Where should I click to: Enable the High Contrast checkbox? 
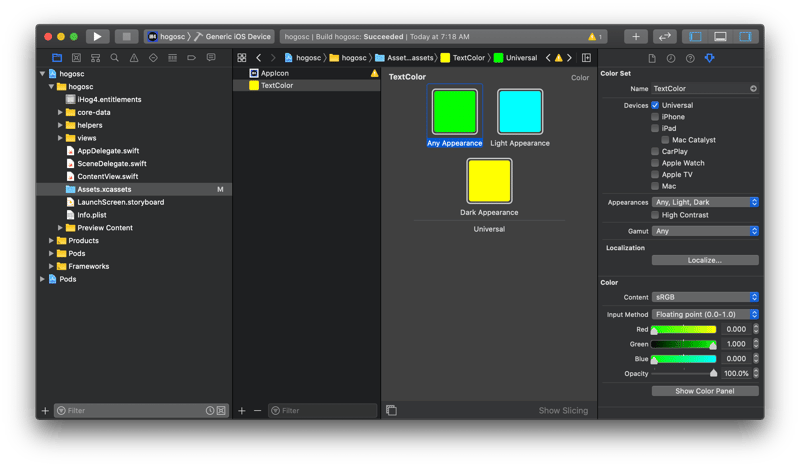655,215
